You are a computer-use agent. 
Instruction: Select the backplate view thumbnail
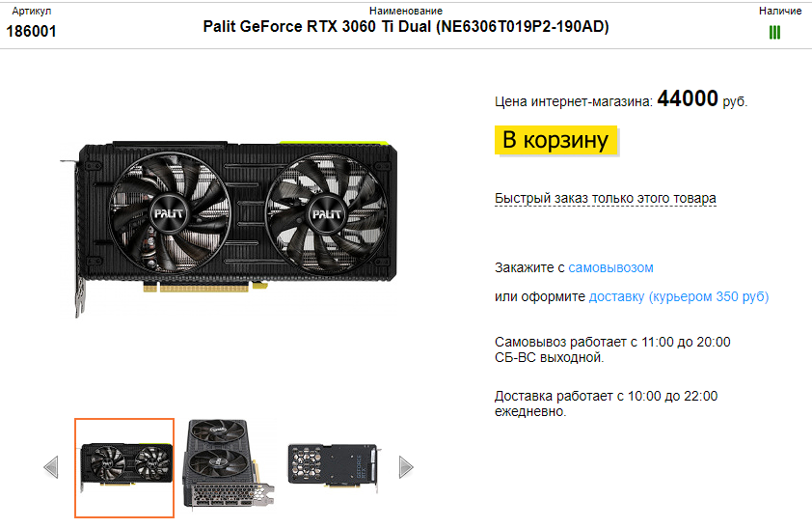334,465
